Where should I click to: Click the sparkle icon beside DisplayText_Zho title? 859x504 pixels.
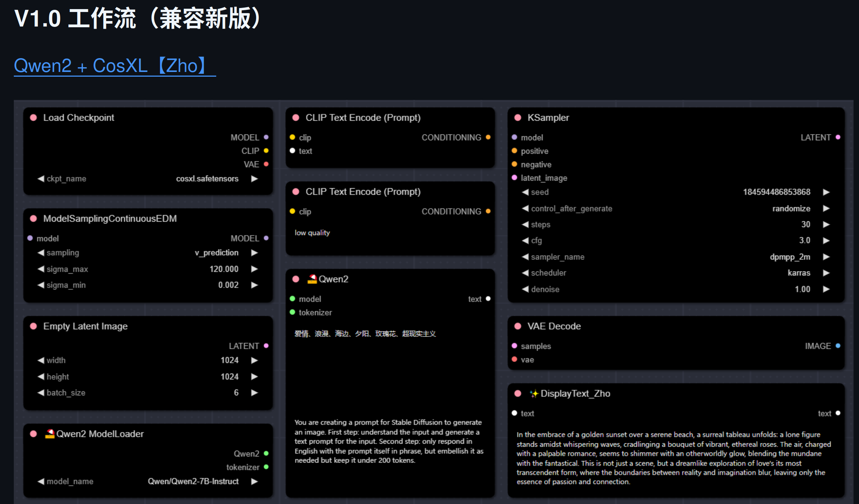(534, 394)
